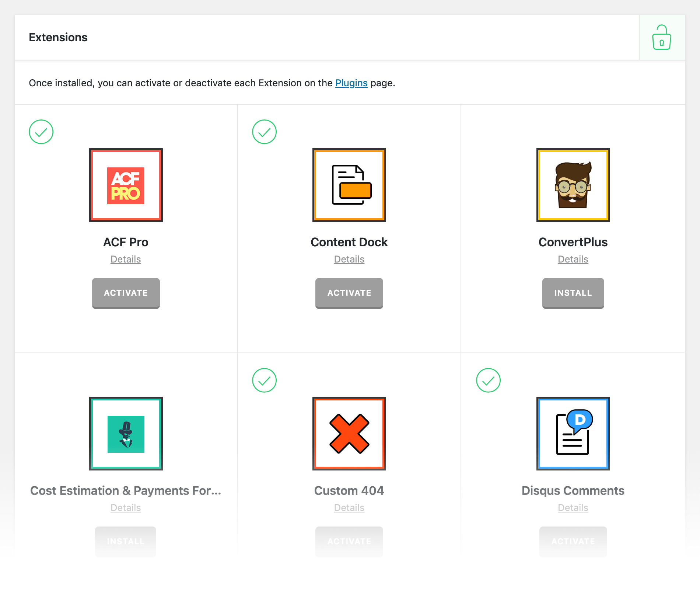Deselect the Disqus Comments checkmark

pos(488,381)
